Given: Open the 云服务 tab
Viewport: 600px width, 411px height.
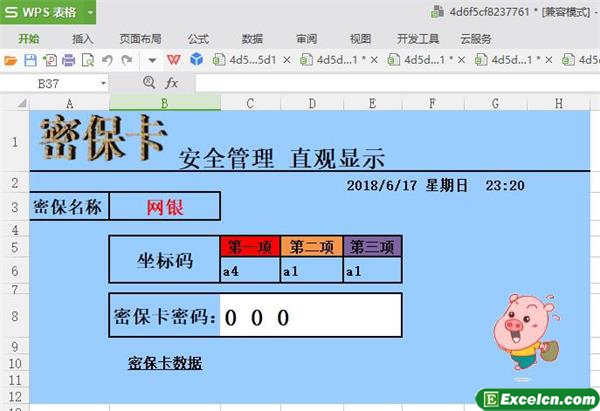Looking at the screenshot, I should (476, 39).
